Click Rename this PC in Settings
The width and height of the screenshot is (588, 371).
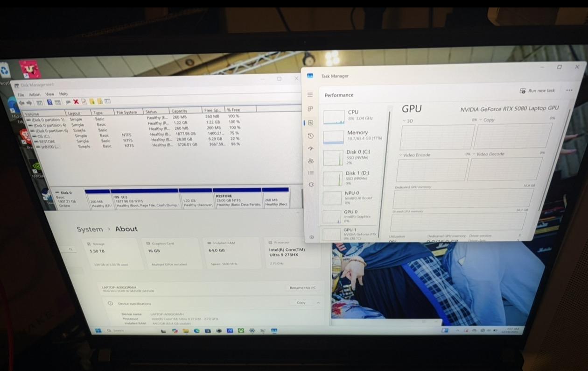tap(302, 288)
